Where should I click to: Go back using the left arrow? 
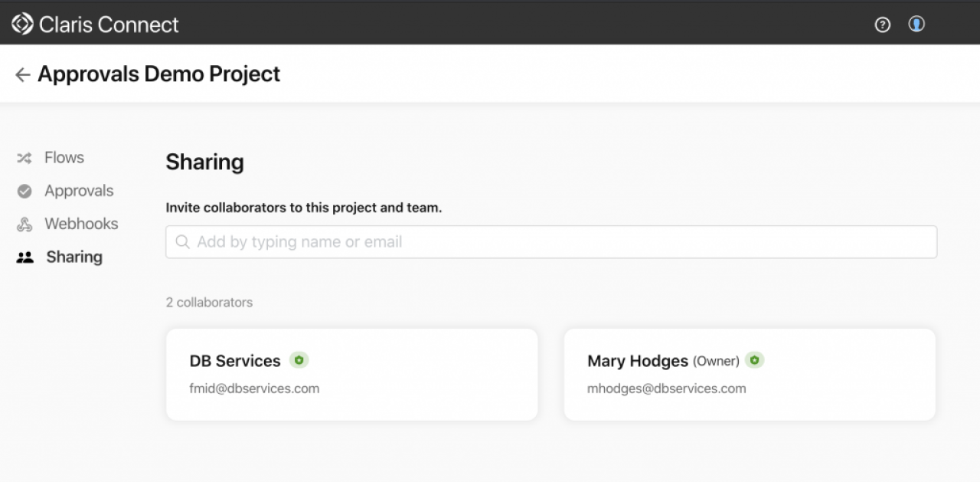(x=22, y=74)
